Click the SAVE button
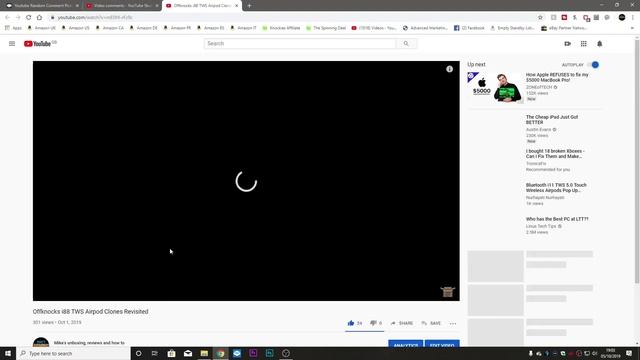The image size is (640, 360). pos(431,323)
